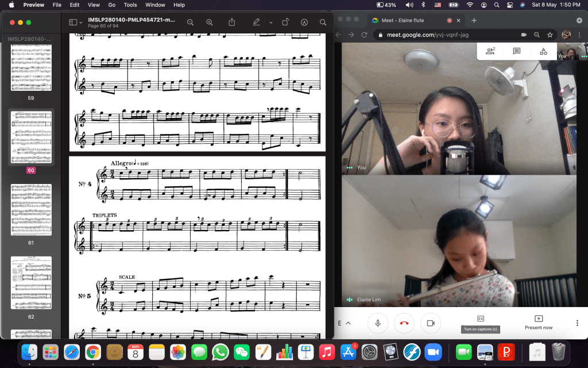The image size is (588, 368).
Task: Select the page 61 thumbnail in sidebar
Action: click(31, 210)
